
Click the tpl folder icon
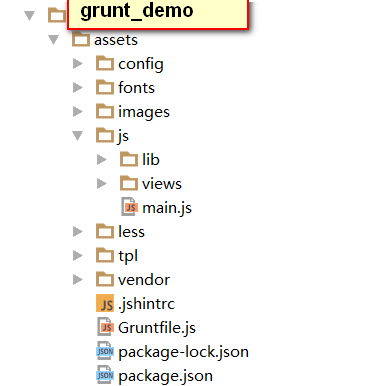pos(105,255)
